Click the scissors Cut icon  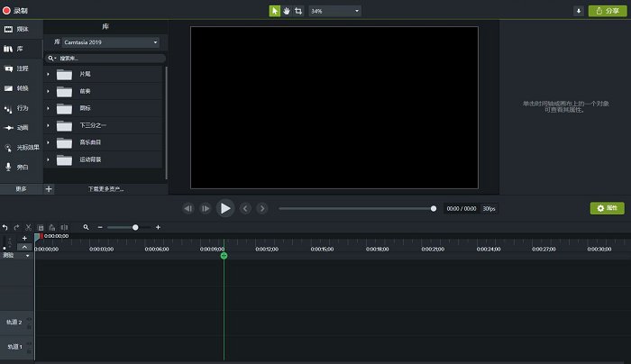(x=29, y=227)
